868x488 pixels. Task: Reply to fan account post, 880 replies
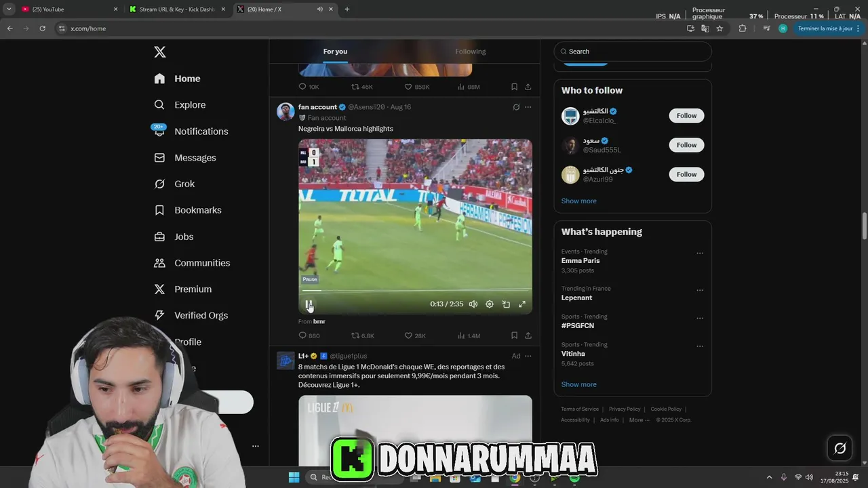coord(309,335)
